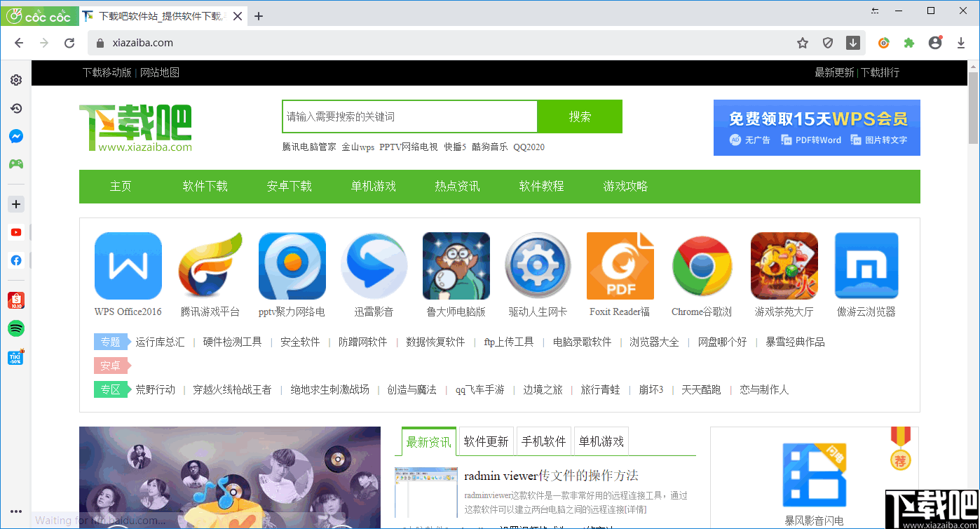
Task: Open the 傲游云浏览器 icon
Action: point(866,265)
